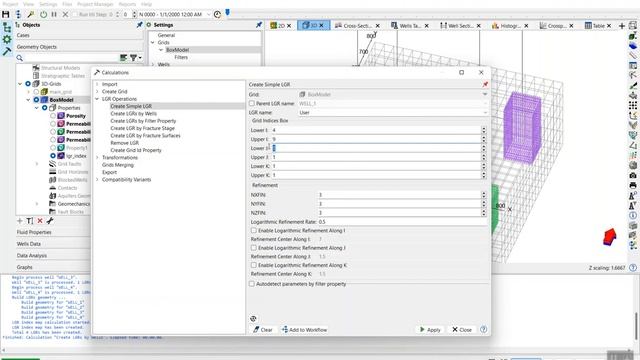This screenshot has height=360, width=640.
Task: Click the Close button in Calculations
Action: (462, 329)
